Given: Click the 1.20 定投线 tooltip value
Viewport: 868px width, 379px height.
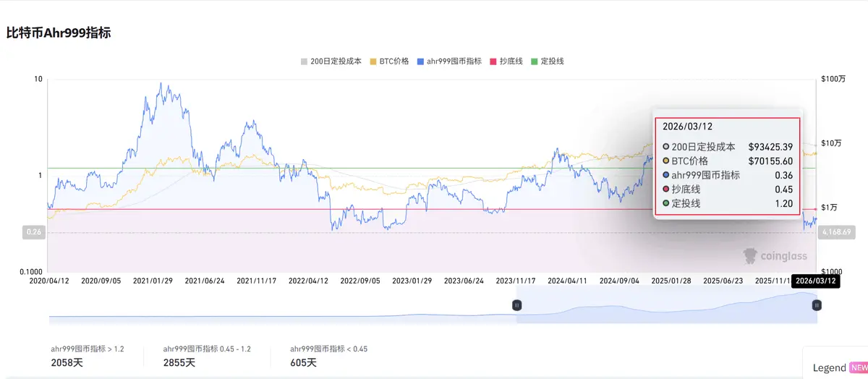Looking at the screenshot, I should pyautogui.click(x=784, y=204).
